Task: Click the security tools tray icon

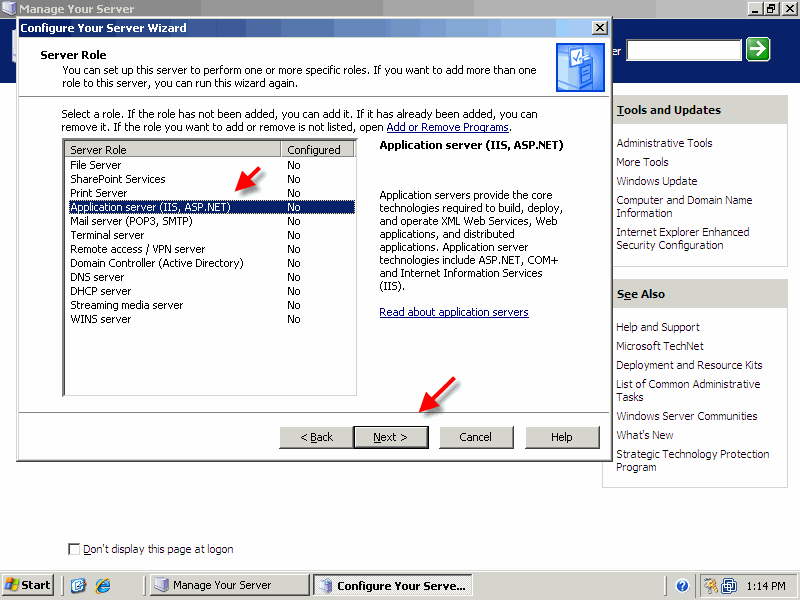Action: tap(710, 586)
